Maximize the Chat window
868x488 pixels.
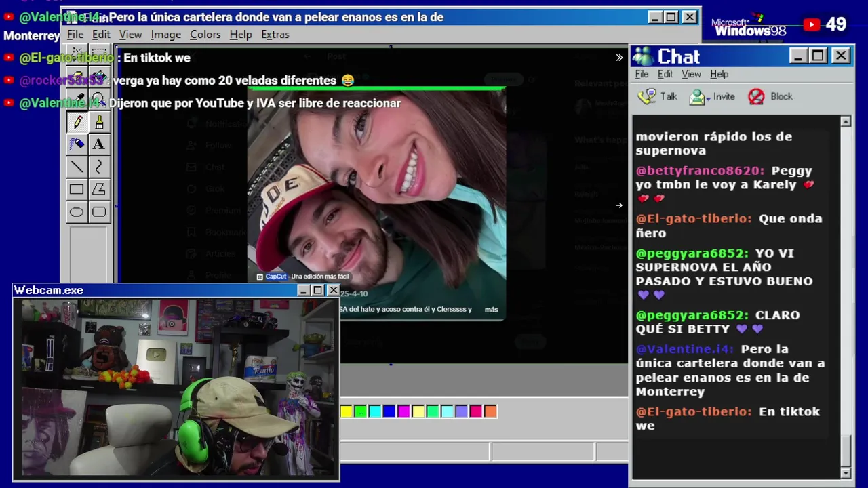tap(818, 56)
